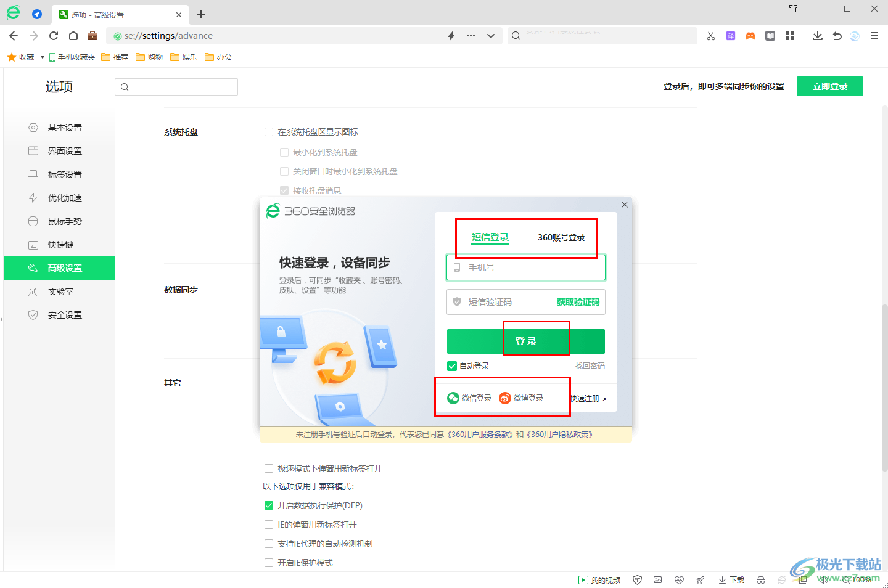Click the lightning speed-mode icon in address bar
Screen dimensions: 888x588
(x=451, y=36)
